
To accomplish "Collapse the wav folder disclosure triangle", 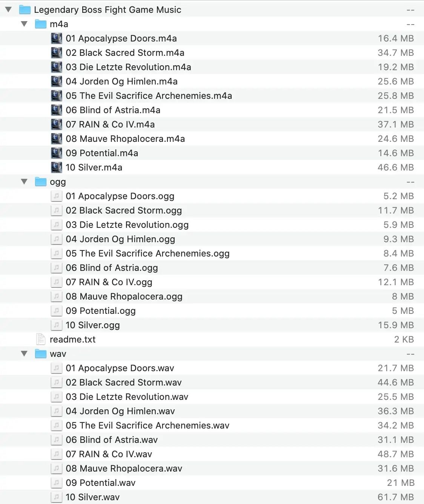I will [25, 353].
